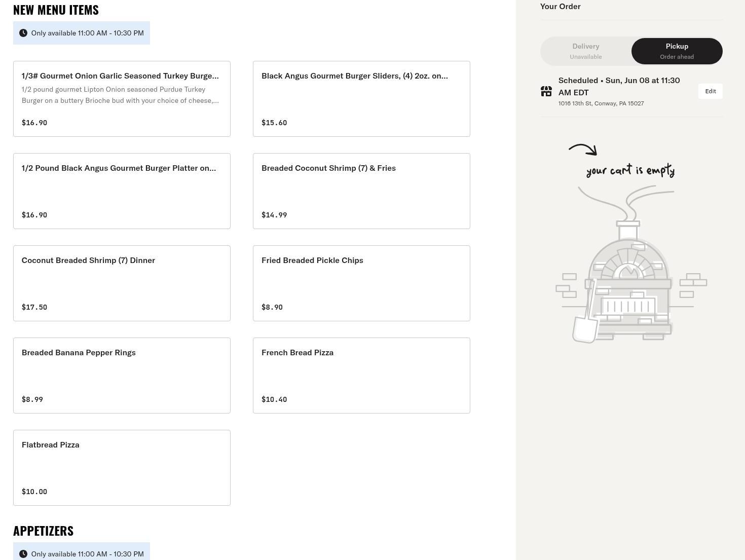Image resolution: width=745 pixels, height=560 pixels.
Task: Select the Flatbread Pizza card
Action: click(122, 468)
